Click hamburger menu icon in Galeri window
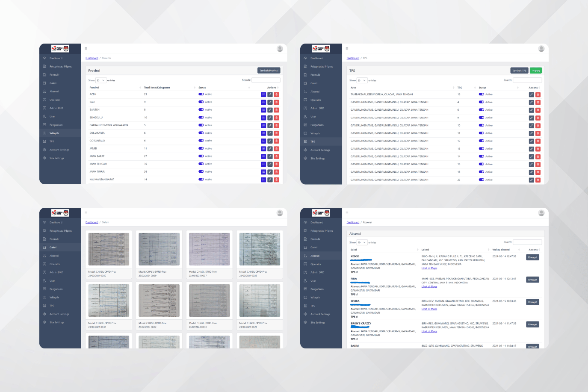This screenshot has width=588, height=392. [x=86, y=213]
